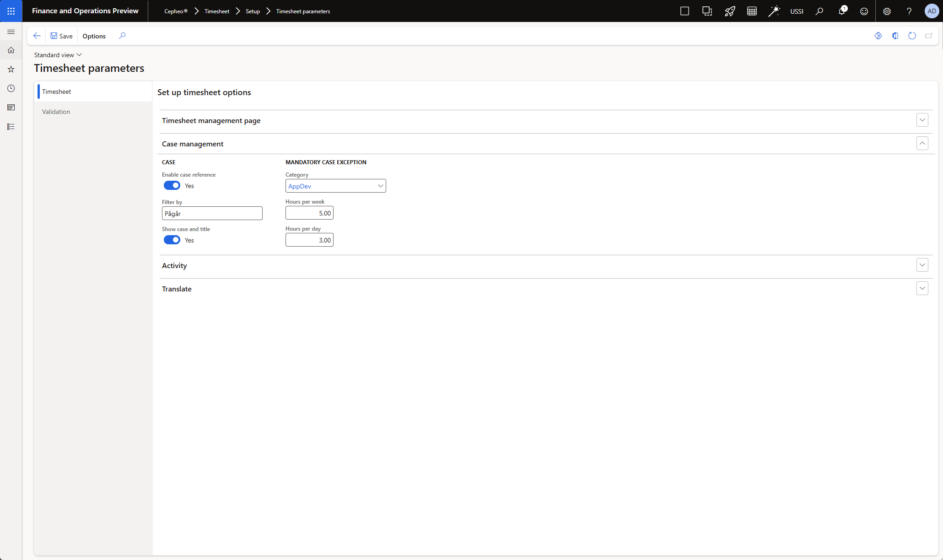Click the back arrow button
This screenshot has width=943, height=560.
point(37,36)
